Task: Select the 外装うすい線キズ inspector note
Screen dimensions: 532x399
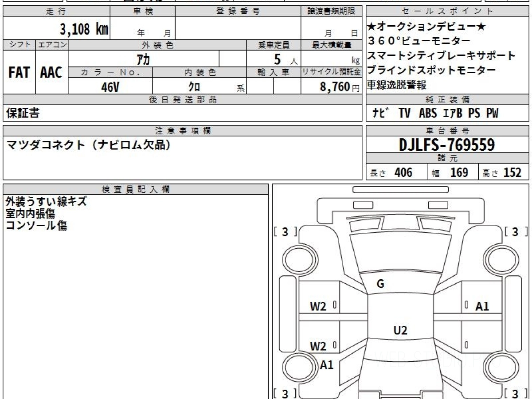Action: 46,202
